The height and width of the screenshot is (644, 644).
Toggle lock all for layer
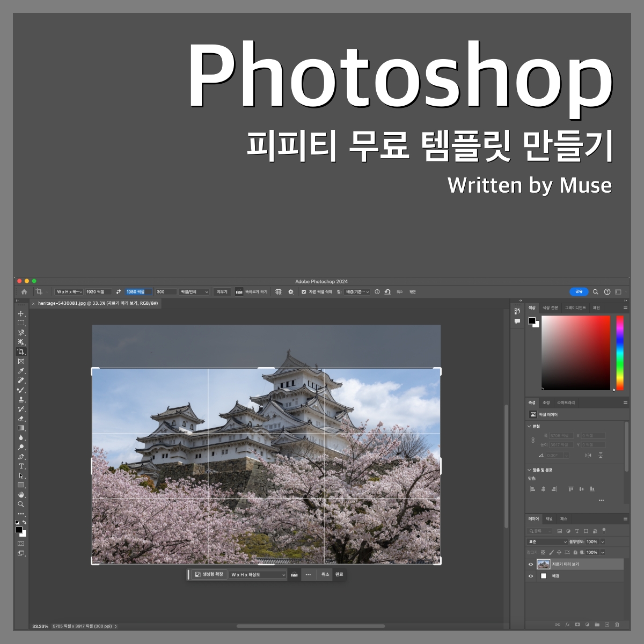point(575,552)
